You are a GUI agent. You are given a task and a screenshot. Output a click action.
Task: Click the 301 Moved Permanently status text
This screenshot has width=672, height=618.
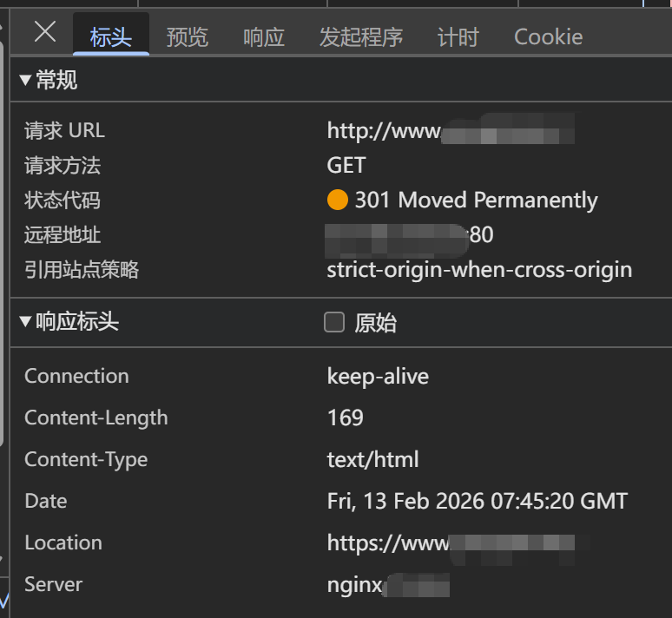pyautogui.click(x=476, y=201)
